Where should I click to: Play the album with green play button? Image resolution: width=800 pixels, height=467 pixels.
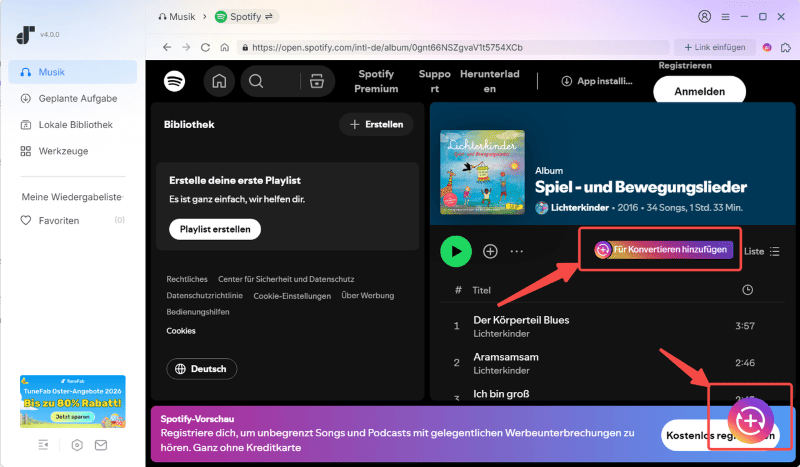[456, 251]
